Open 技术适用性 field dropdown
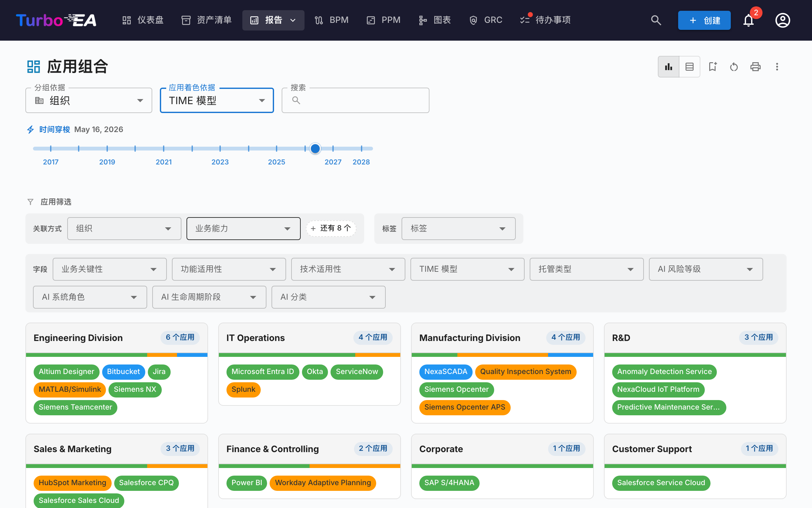 point(348,269)
